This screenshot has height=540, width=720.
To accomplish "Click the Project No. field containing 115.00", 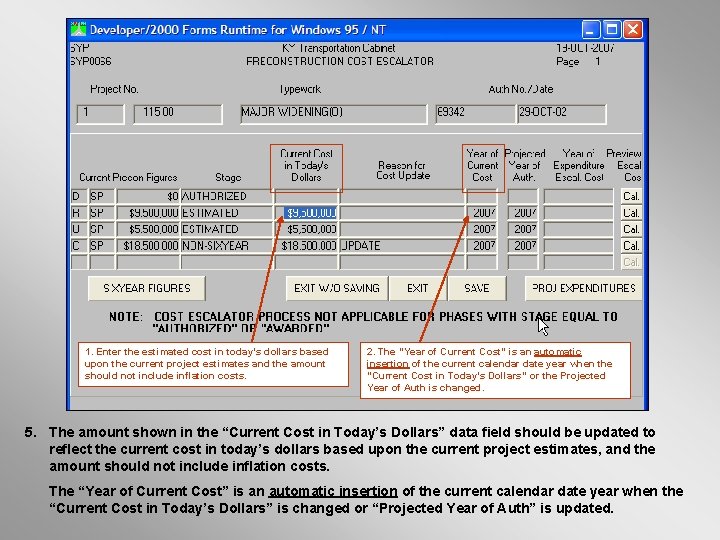I will click(x=178, y=113).
